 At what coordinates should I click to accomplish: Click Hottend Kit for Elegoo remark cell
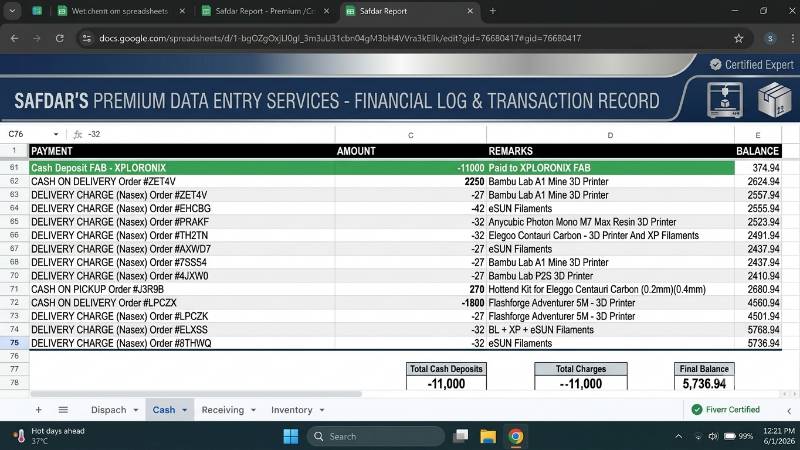click(610, 289)
